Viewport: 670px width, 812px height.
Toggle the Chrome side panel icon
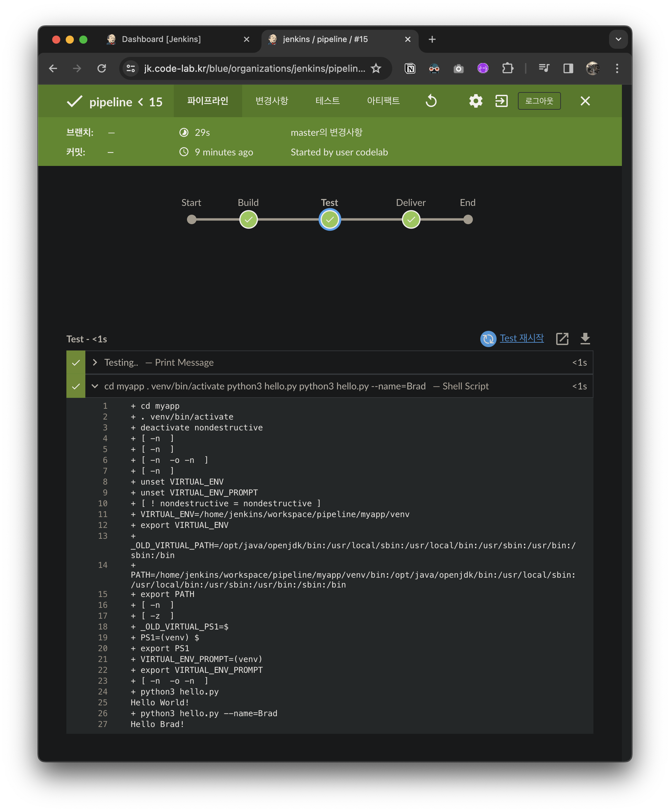pyautogui.click(x=568, y=69)
